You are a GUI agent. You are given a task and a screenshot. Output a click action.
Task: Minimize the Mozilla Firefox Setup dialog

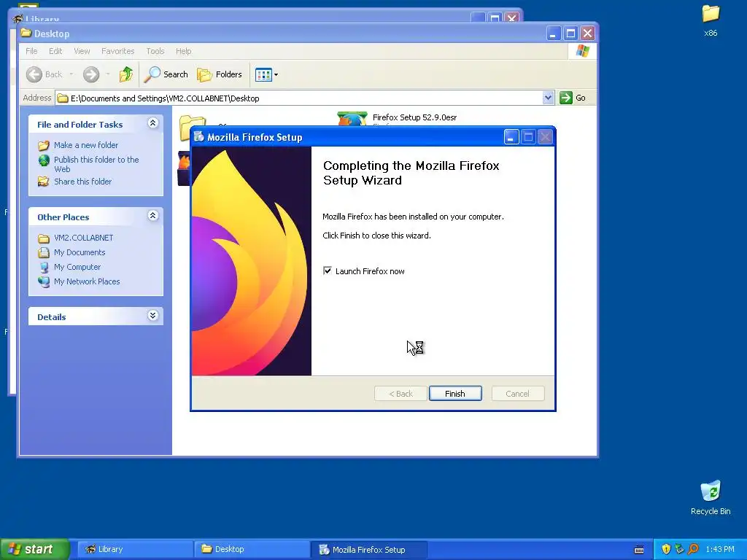click(x=511, y=137)
